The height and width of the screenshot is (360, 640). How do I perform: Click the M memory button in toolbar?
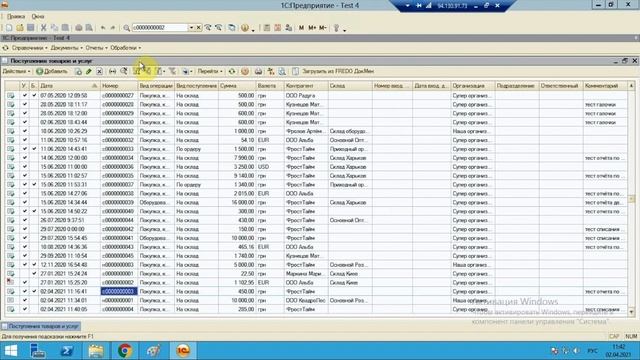click(x=301, y=28)
